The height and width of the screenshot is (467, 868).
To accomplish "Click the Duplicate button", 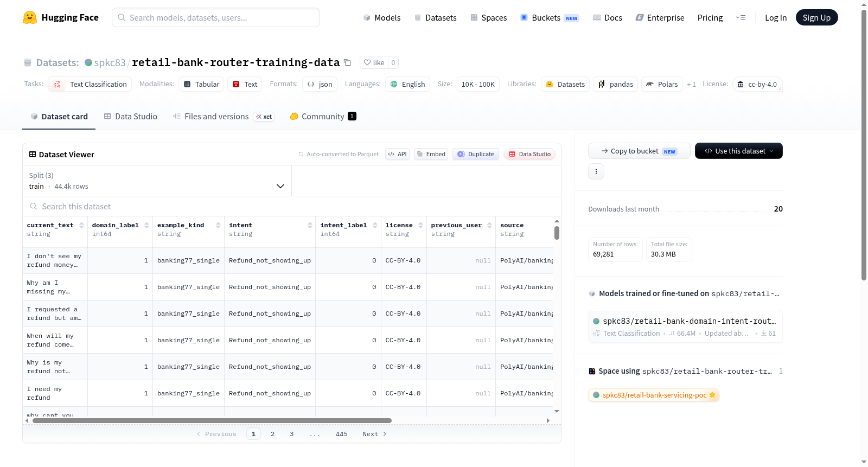I will tap(476, 154).
